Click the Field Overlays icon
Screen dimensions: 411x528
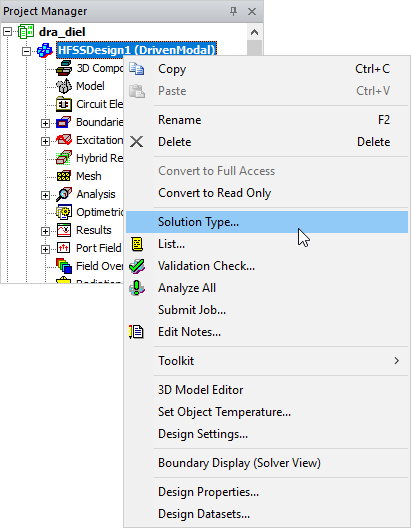pyautogui.click(x=64, y=266)
